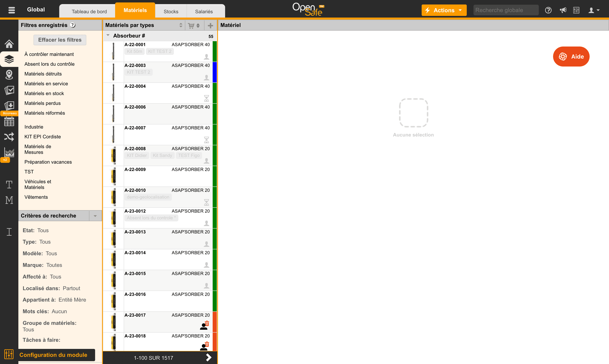The height and width of the screenshot is (364, 609).
Task: Click the demo-geolocalisation tag
Action: click(148, 197)
